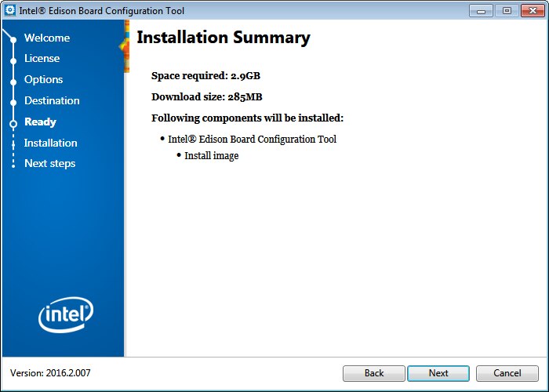Click 'Intel® Edison Board Configuration Tool' list item
Screen dimensions: 549x392
252,140
